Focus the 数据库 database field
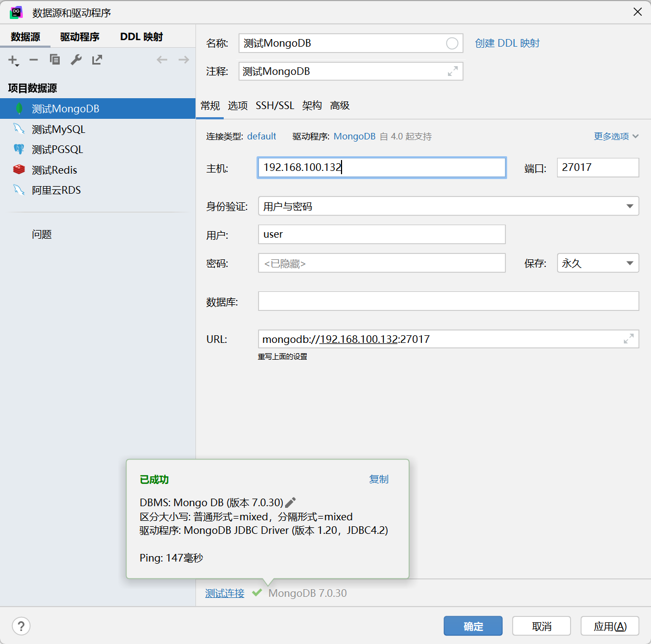 click(448, 301)
